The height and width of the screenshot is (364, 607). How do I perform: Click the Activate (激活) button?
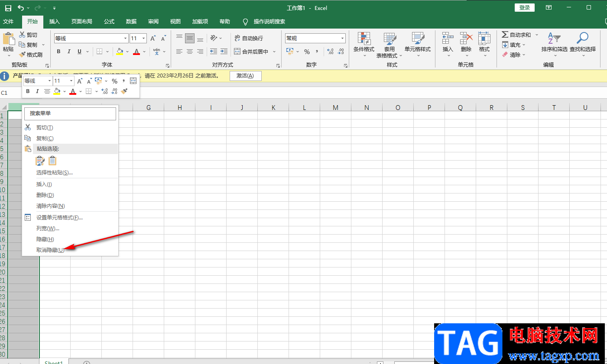[245, 76]
